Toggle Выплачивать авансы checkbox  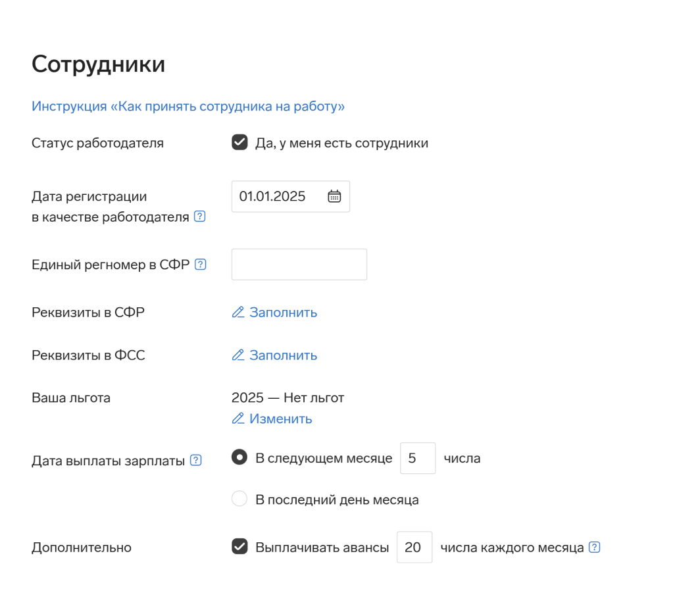[239, 546]
